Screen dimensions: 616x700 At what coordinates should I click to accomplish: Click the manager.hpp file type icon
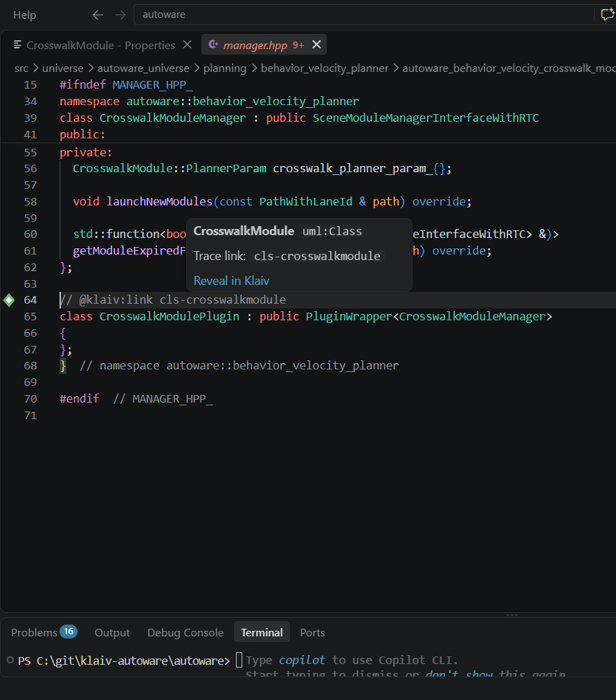[213, 45]
